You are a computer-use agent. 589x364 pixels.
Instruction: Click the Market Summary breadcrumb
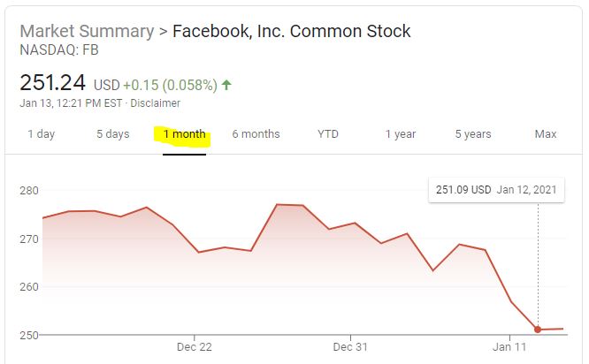point(85,32)
